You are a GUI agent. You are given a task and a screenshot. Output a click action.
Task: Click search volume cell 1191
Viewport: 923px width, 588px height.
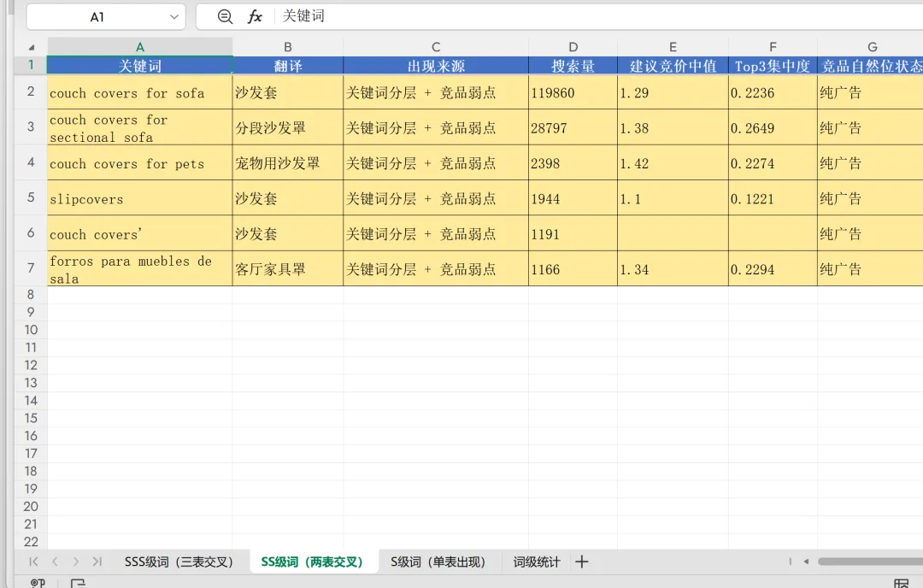click(x=573, y=233)
